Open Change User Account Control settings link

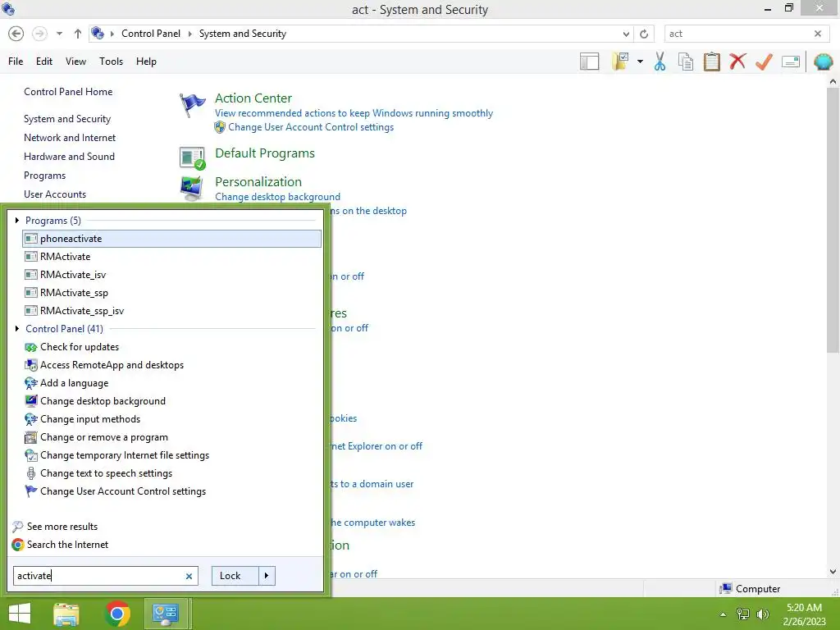point(311,127)
